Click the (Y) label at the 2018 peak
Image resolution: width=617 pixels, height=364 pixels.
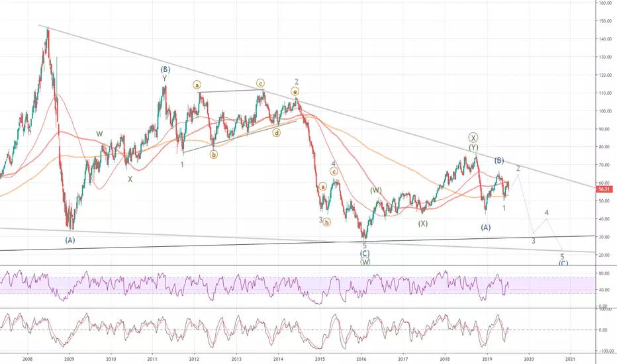(473, 148)
